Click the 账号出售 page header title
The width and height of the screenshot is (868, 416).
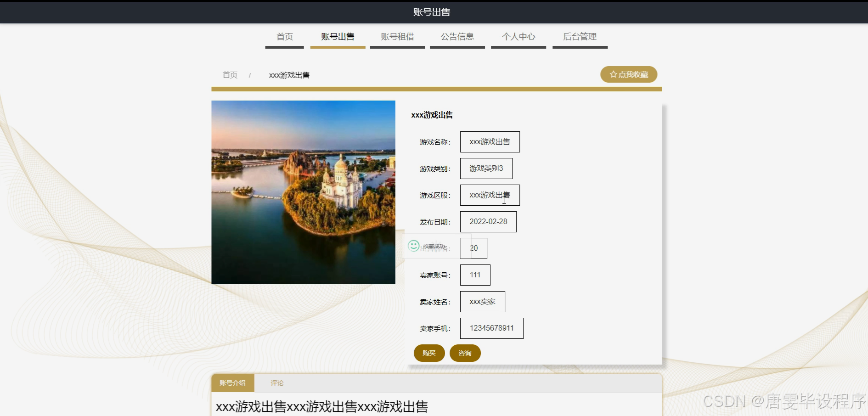tap(432, 12)
